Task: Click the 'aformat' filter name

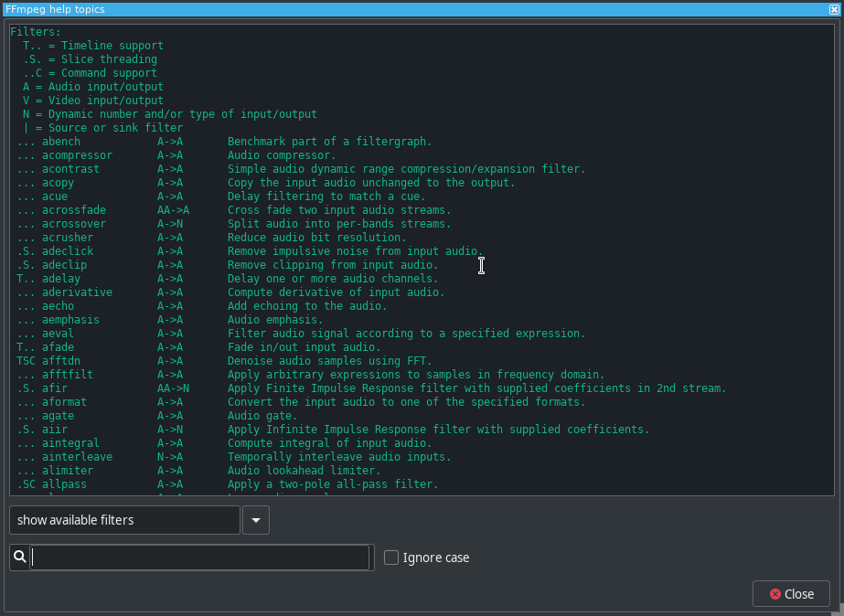Action: (x=65, y=402)
